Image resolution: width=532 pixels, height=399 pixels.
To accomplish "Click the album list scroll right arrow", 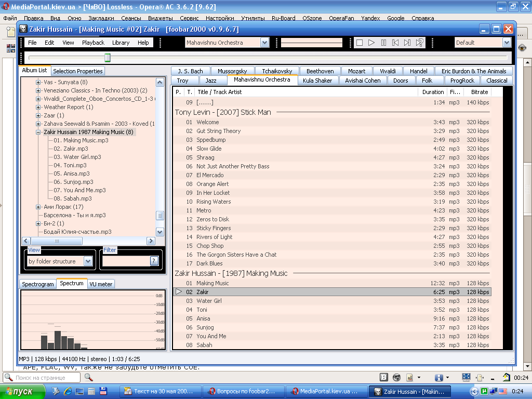I will (x=151, y=241).
